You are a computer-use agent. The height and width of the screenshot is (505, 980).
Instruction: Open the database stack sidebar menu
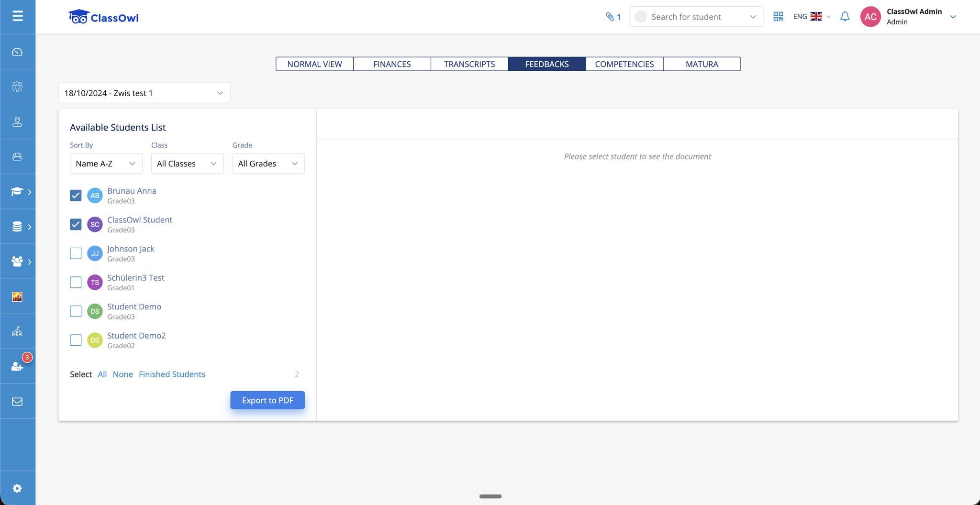coord(17,227)
